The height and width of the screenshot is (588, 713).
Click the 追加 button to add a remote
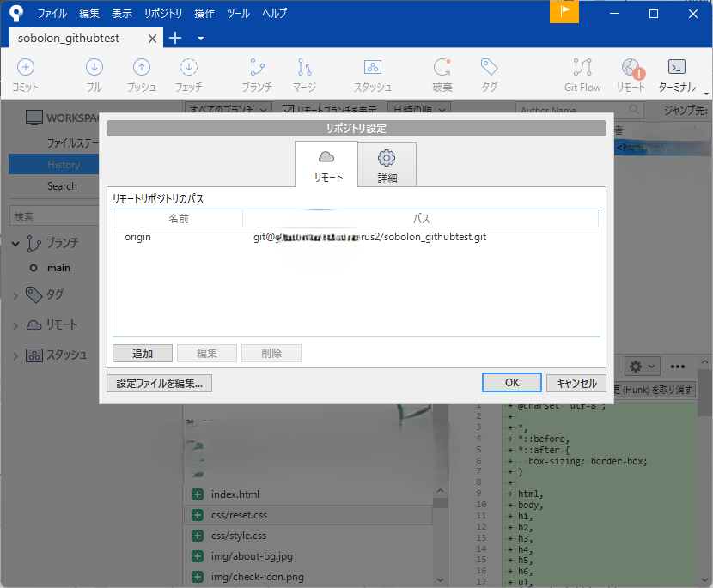click(142, 353)
